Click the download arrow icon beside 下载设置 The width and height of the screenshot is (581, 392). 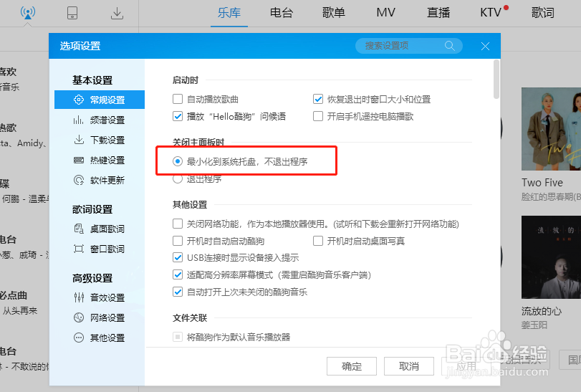coord(79,140)
